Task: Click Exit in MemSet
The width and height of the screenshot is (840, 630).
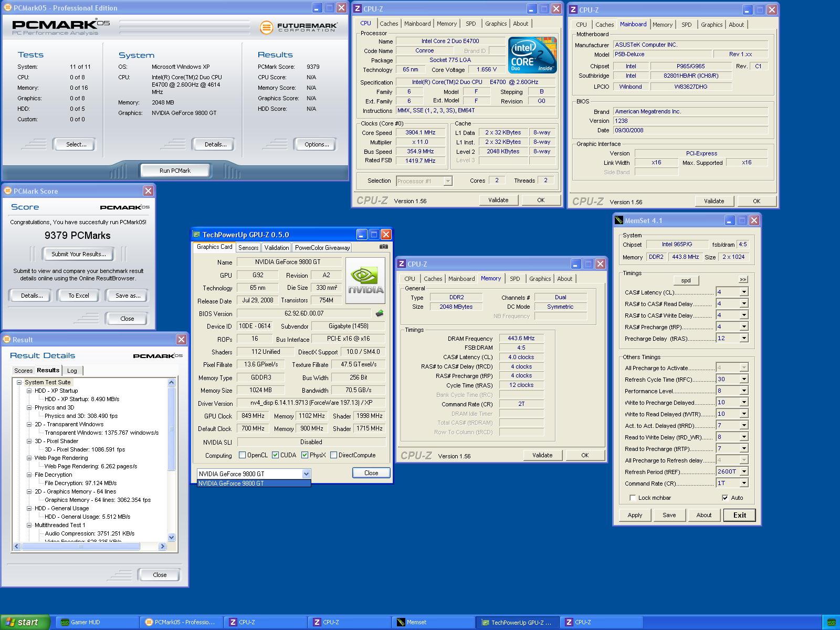Action: (x=740, y=515)
